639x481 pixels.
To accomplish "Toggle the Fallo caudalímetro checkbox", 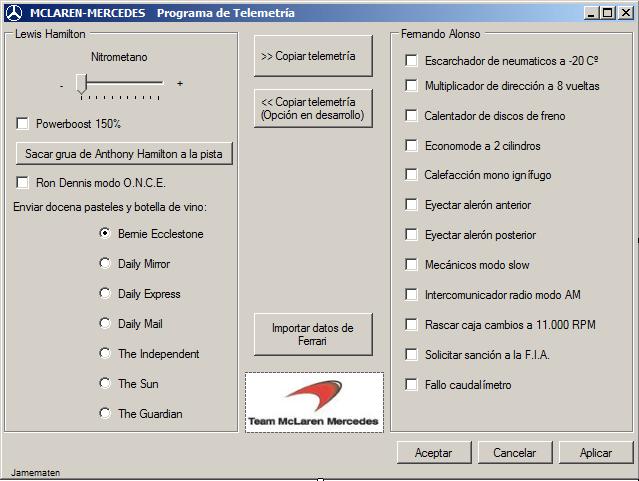I will pos(411,384).
